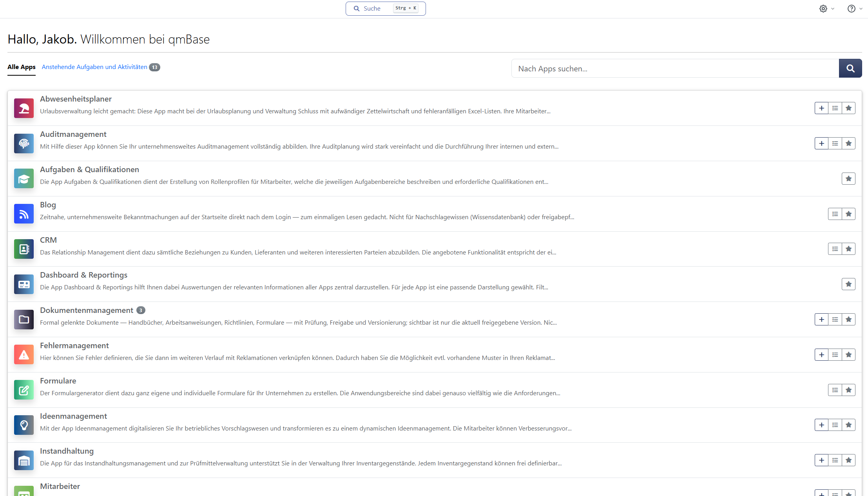Show list view for Ideenmanagement
The width and height of the screenshot is (868, 496).
click(x=835, y=425)
